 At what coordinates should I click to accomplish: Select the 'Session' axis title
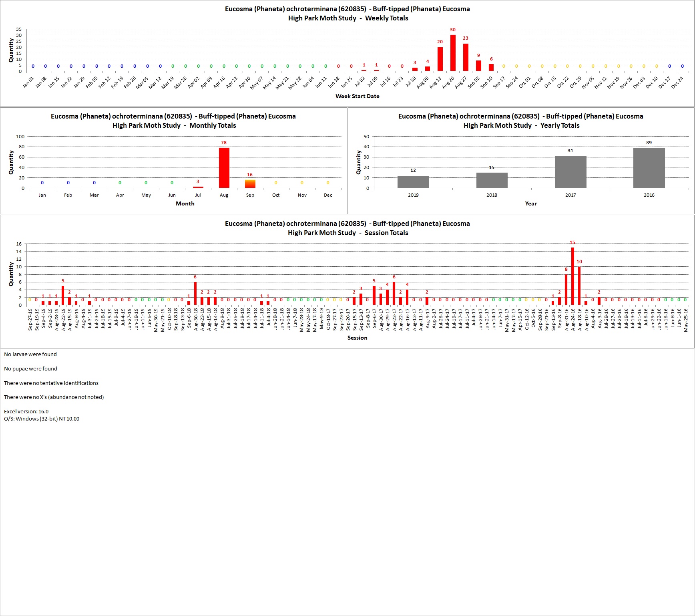[x=358, y=338]
